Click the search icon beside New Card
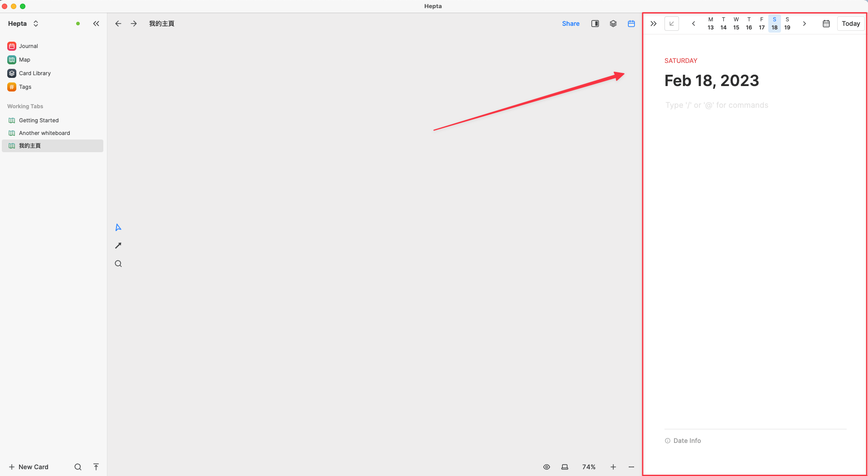The height and width of the screenshot is (476, 868). pos(78,467)
